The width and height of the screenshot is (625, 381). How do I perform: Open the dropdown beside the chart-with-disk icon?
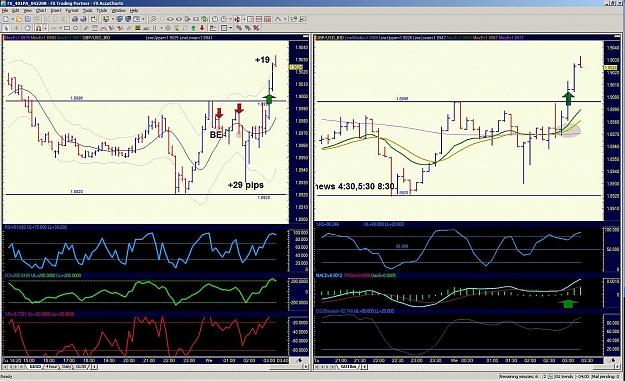113,19
